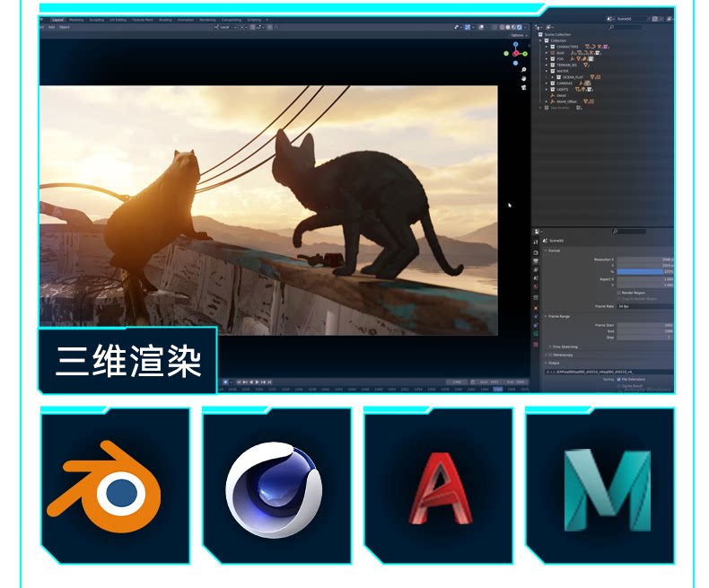
Task: Click the viewport zoom magnifier gizmo icon
Action: pyautogui.click(x=523, y=69)
